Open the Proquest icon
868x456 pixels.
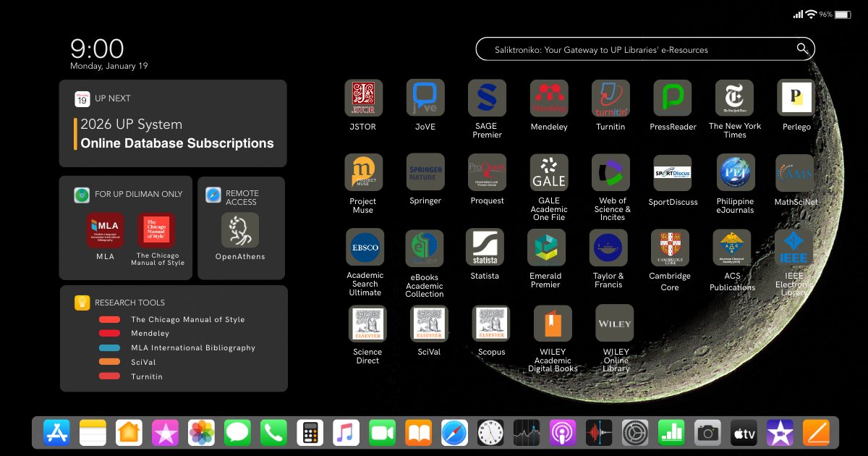pyautogui.click(x=487, y=172)
